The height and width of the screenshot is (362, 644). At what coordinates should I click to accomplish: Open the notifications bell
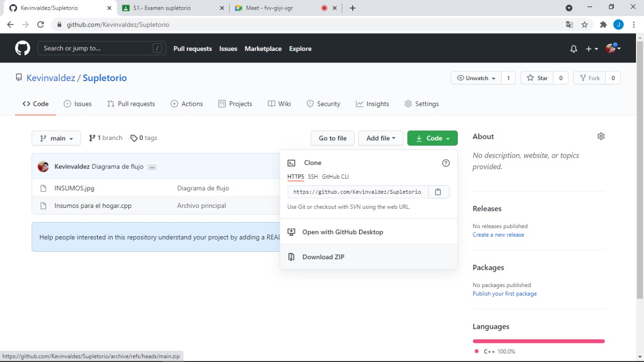click(x=574, y=49)
